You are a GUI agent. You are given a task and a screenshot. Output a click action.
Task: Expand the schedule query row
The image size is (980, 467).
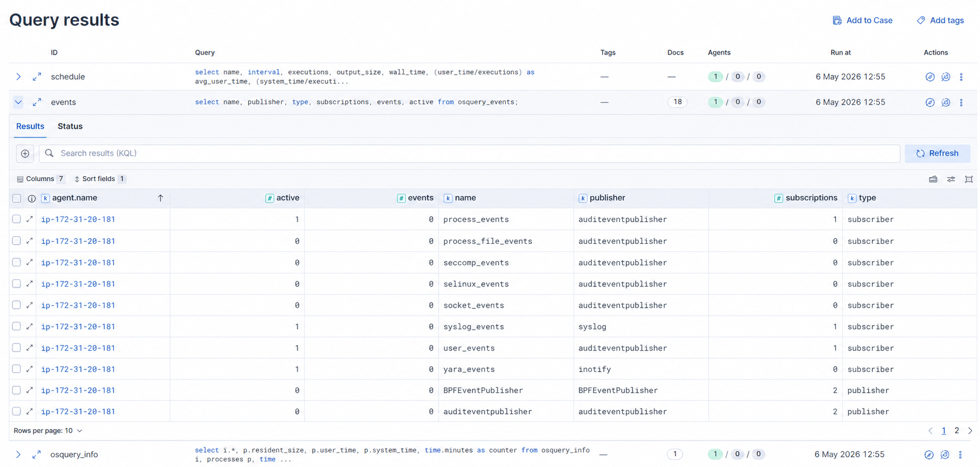(18, 77)
